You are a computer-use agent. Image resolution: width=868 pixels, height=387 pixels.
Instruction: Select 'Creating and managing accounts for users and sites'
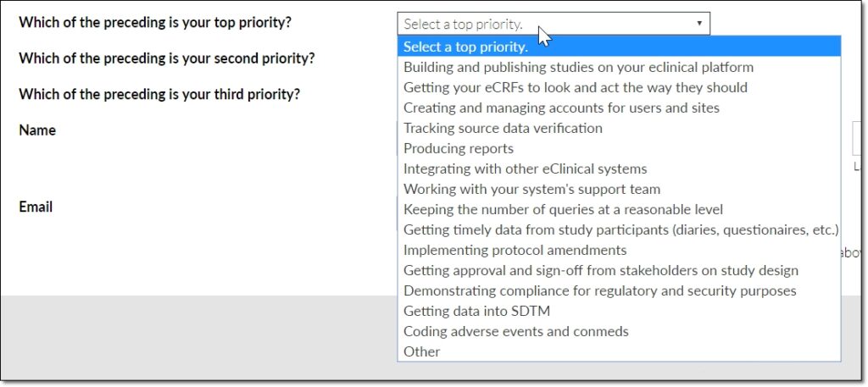[561, 108]
